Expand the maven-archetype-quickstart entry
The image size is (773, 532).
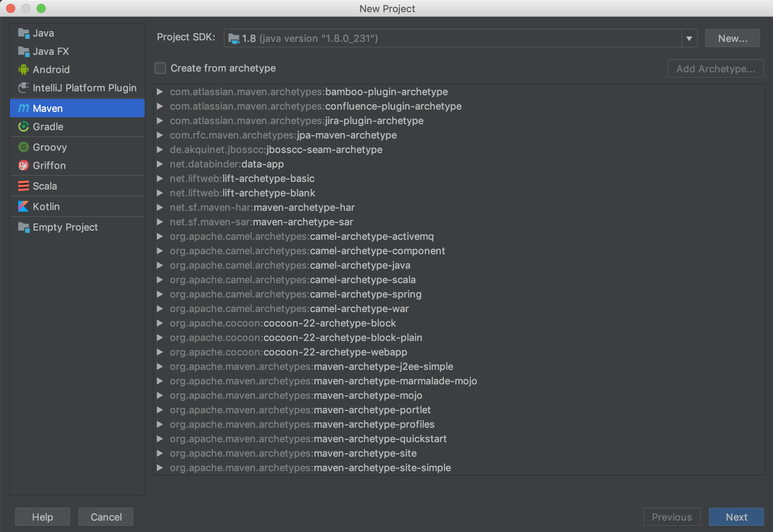pyautogui.click(x=160, y=439)
